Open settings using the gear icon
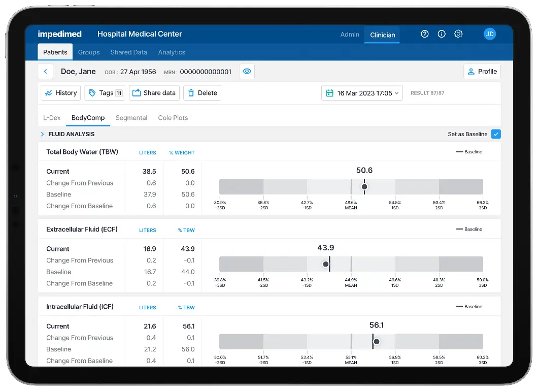The height and width of the screenshot is (392, 539). point(458,34)
